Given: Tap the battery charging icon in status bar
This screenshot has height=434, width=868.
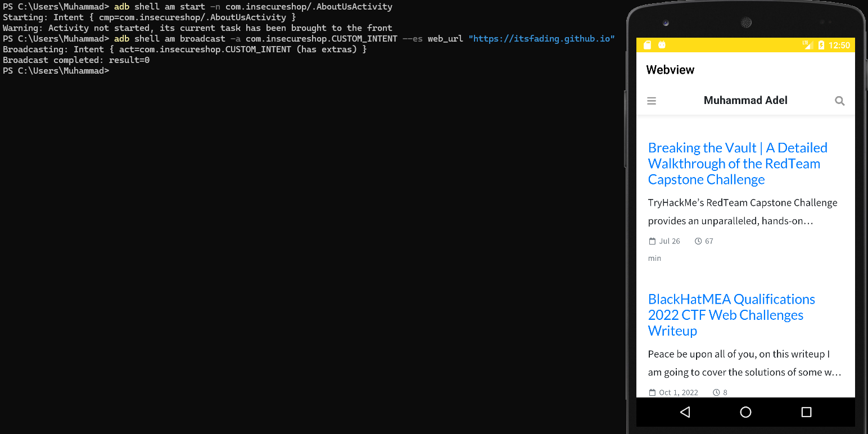Looking at the screenshot, I should point(821,45).
